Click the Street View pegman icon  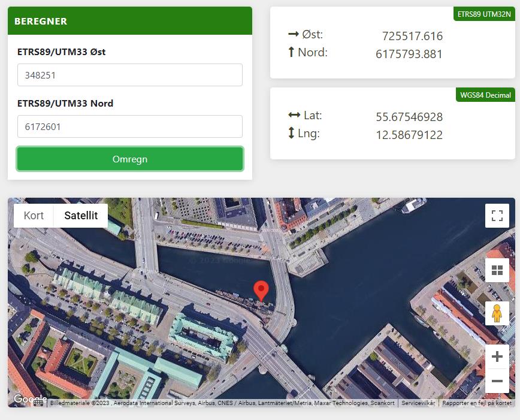click(497, 313)
